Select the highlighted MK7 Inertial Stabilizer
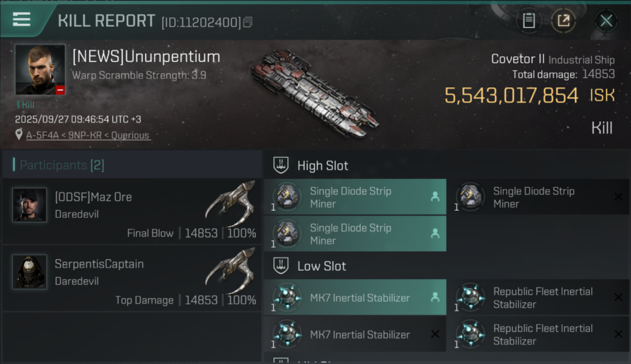Viewport: 631px width, 364px height. coord(360,298)
